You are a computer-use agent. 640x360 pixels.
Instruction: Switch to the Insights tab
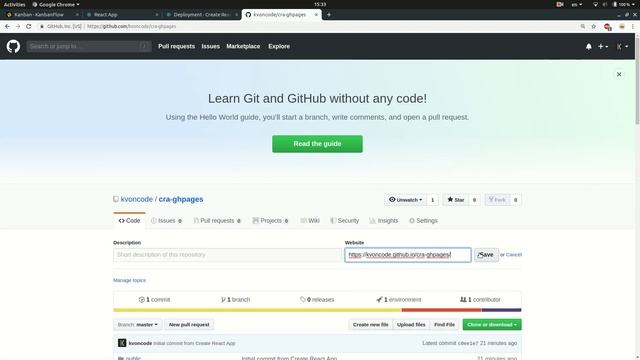pyautogui.click(x=384, y=220)
